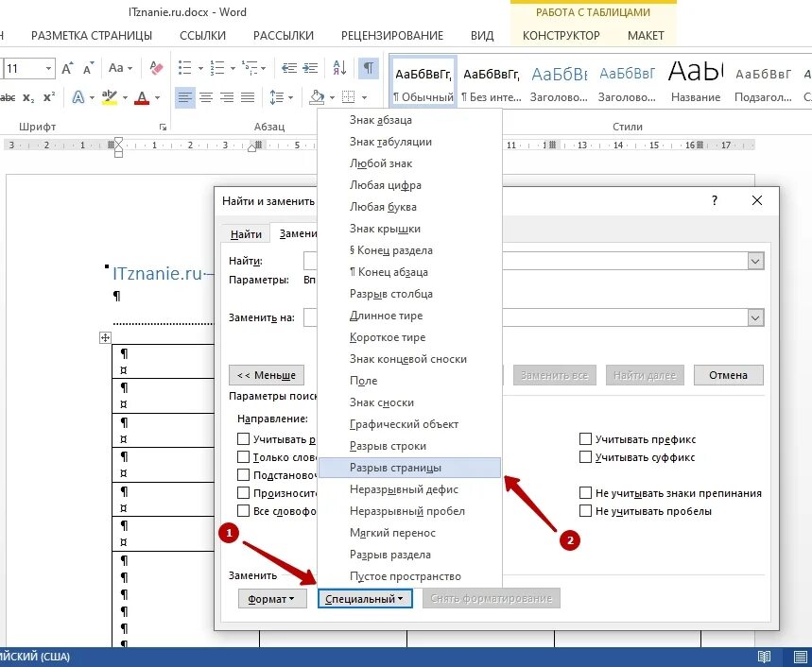
Task: Apply multilevel list formatting
Action: 250,68
